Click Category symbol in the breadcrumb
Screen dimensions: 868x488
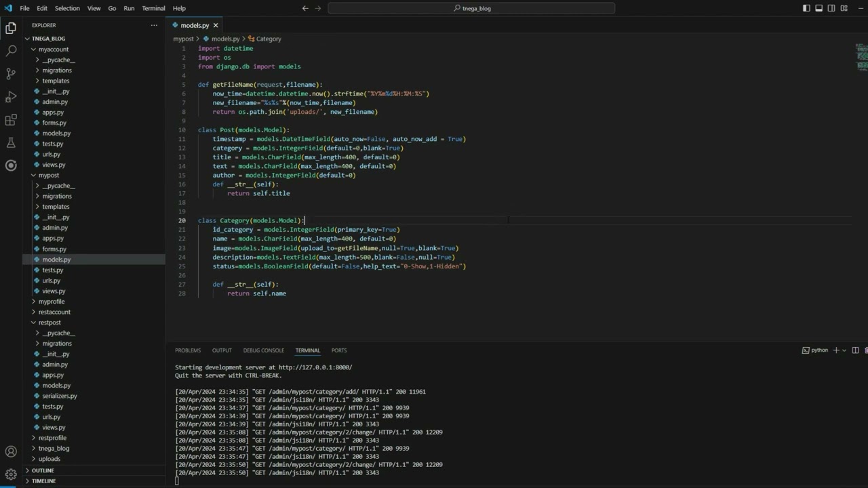pyautogui.click(x=269, y=39)
